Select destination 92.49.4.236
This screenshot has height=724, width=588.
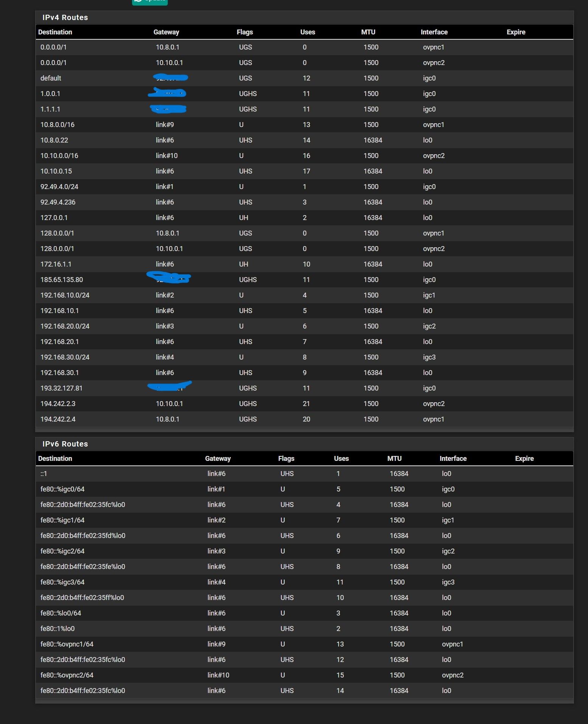(x=58, y=202)
